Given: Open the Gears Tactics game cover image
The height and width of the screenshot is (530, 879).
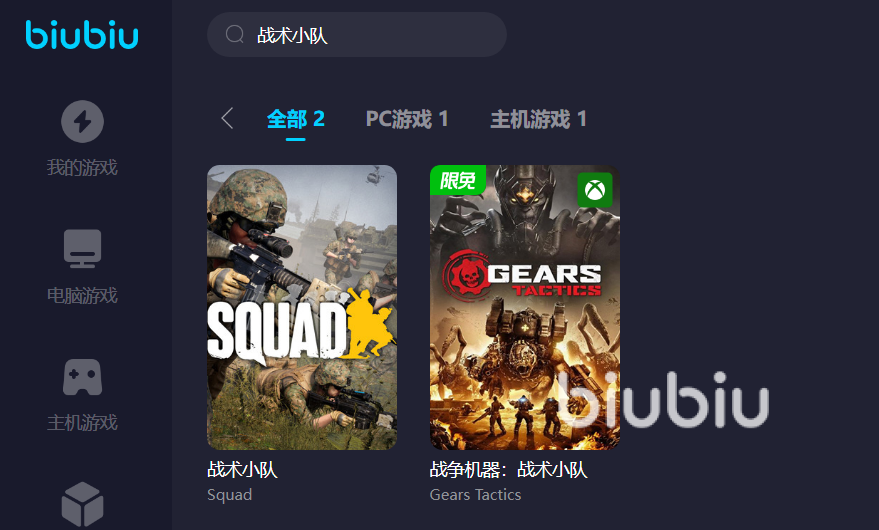Looking at the screenshot, I should click(525, 307).
